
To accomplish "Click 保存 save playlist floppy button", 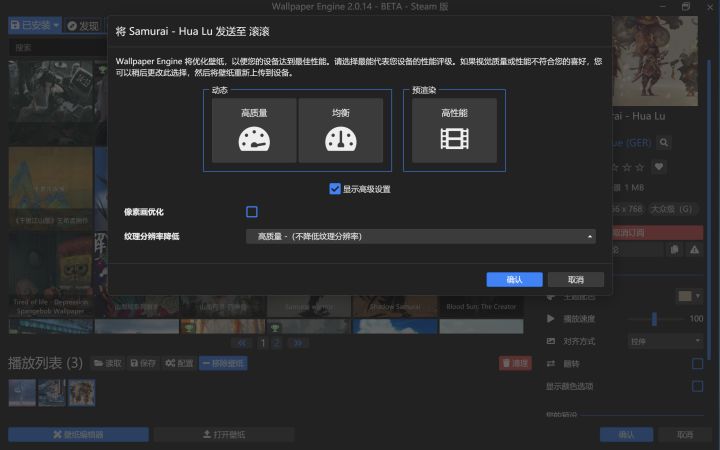I will 143,363.
